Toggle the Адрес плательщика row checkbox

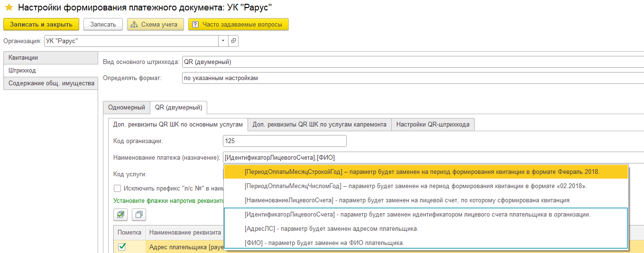(122, 246)
